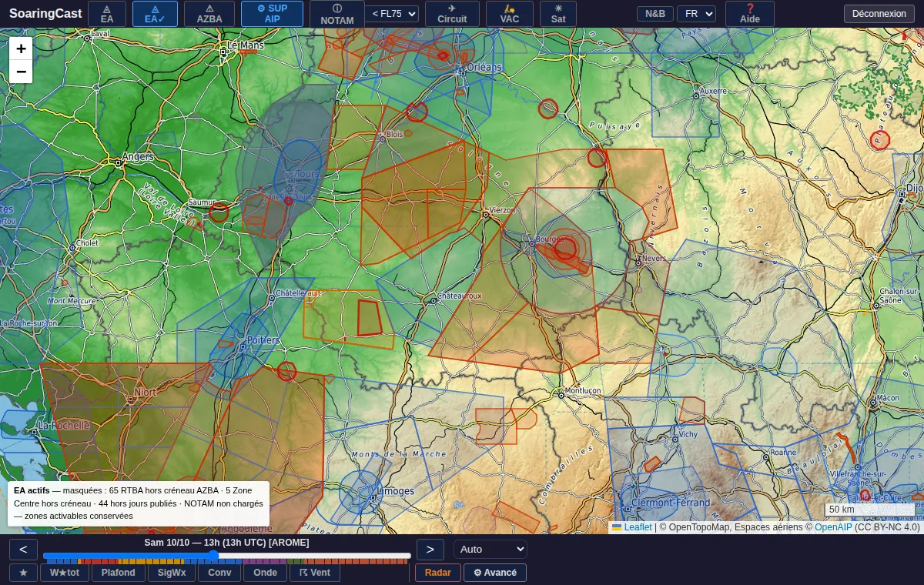Toggle the NOTAM layer button
924x585 pixels.
coord(337,14)
